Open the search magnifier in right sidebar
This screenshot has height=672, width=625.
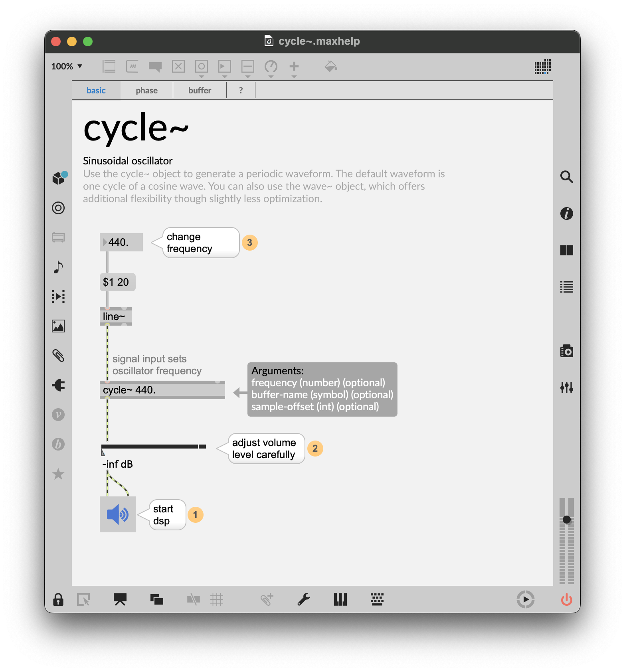[x=567, y=177]
